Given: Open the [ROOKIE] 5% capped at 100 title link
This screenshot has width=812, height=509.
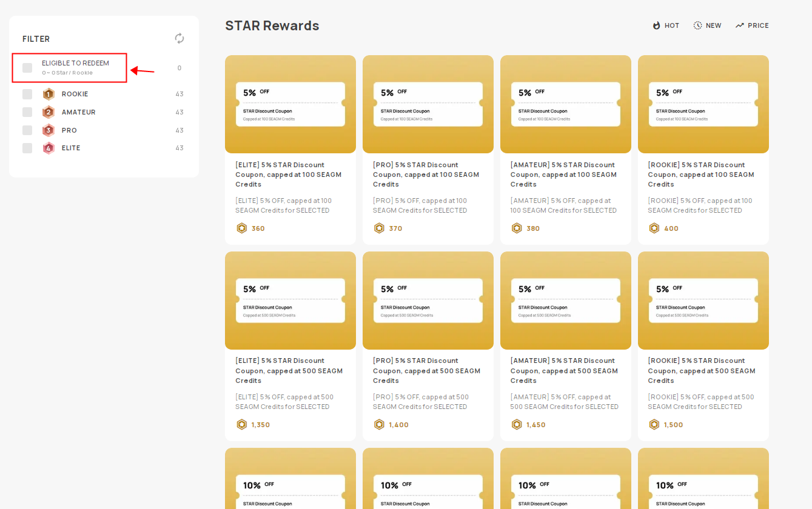Looking at the screenshot, I should pyautogui.click(x=702, y=175).
